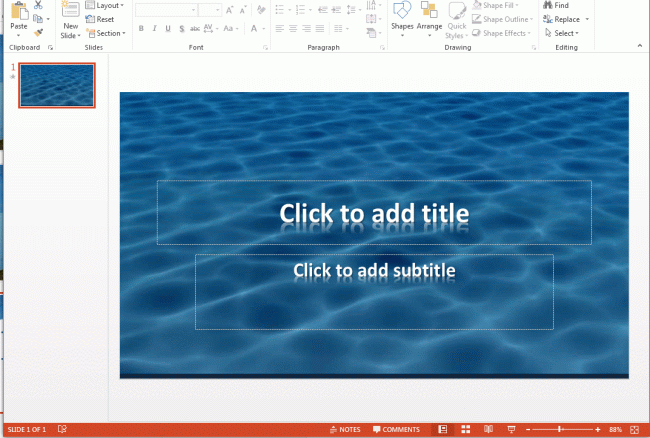Align text left
The height and width of the screenshot is (438, 650).
coord(280,29)
